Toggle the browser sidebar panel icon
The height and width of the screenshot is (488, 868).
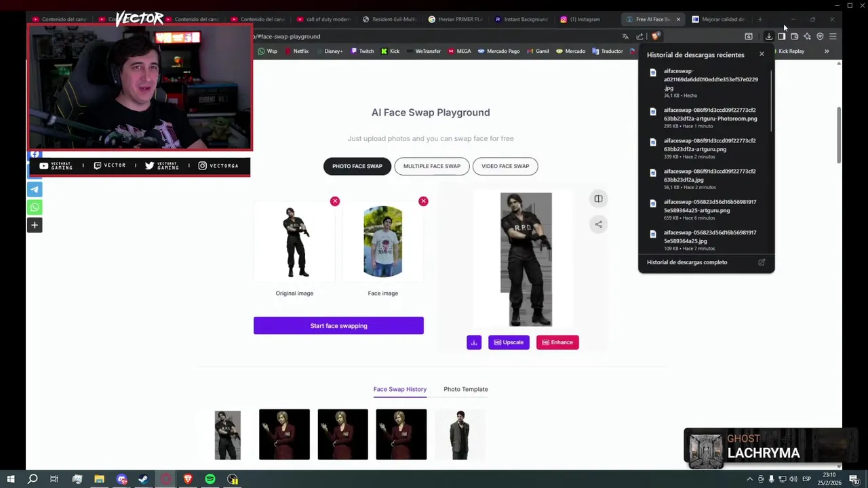point(781,37)
